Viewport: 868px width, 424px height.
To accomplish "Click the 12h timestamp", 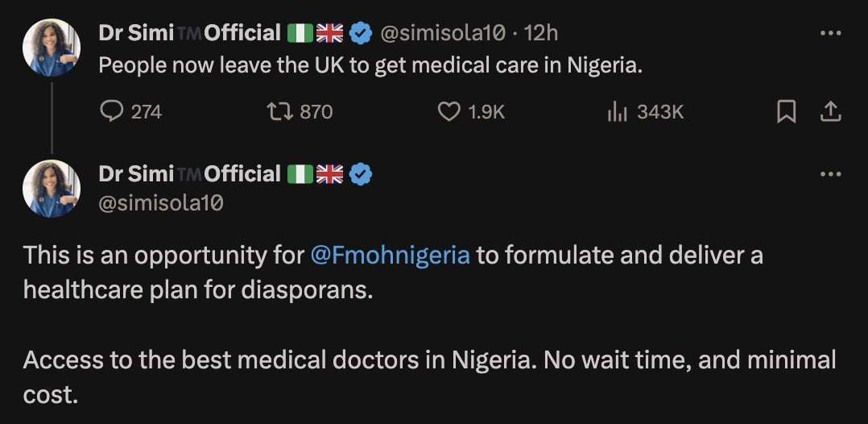I will tap(541, 33).
